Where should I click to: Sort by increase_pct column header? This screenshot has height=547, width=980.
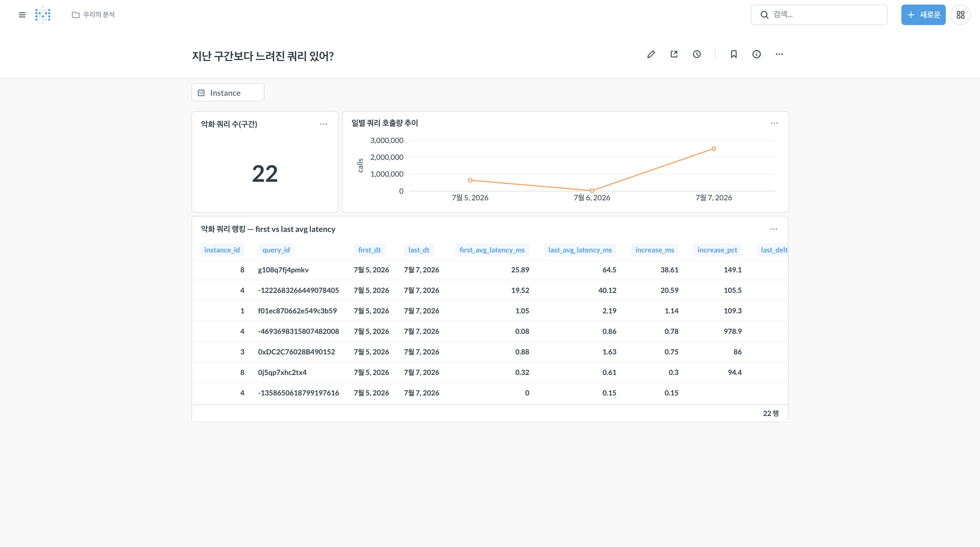[x=717, y=250]
